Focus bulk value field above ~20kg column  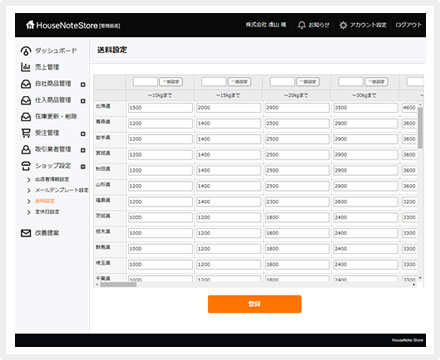coord(282,82)
